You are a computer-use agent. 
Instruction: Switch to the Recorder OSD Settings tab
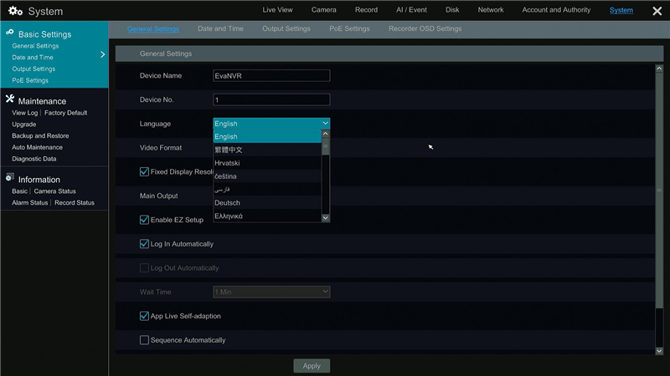click(425, 29)
